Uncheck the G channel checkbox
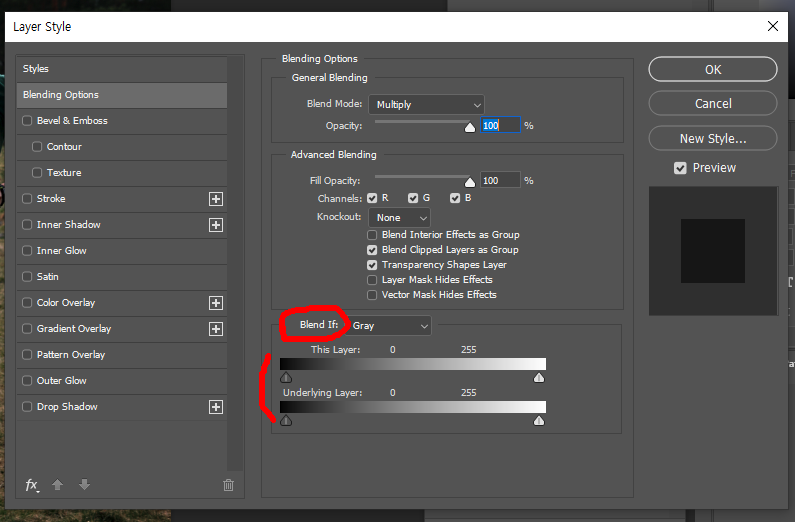This screenshot has width=795, height=522. pos(413,198)
